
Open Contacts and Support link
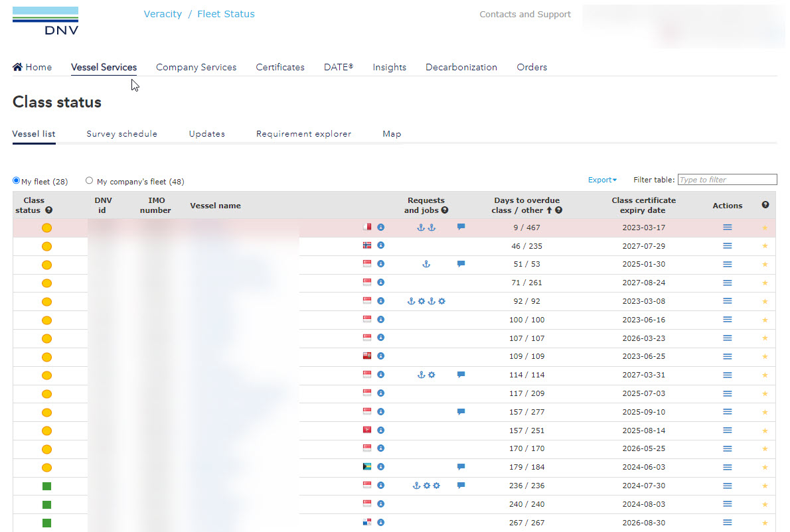click(x=524, y=15)
